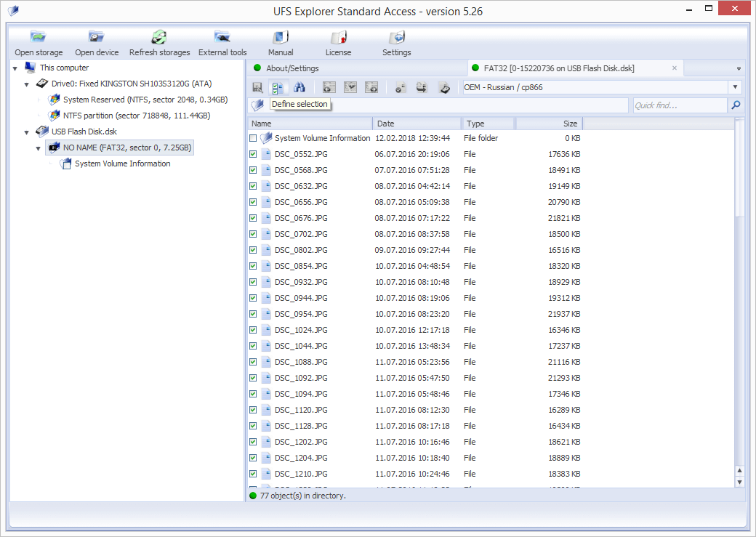This screenshot has height=537, width=756.
Task: Open External tools from the toolbar
Action: [x=222, y=38]
